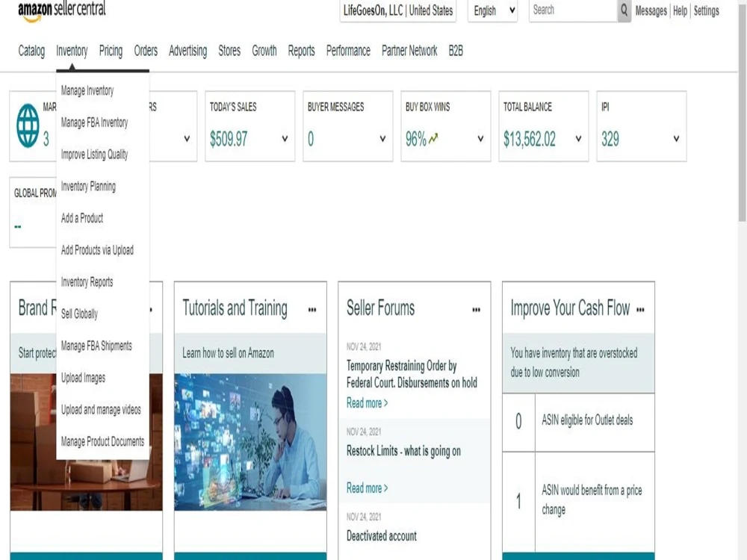
Task: Click the Buyer Messages 0 value
Action: [311, 139]
